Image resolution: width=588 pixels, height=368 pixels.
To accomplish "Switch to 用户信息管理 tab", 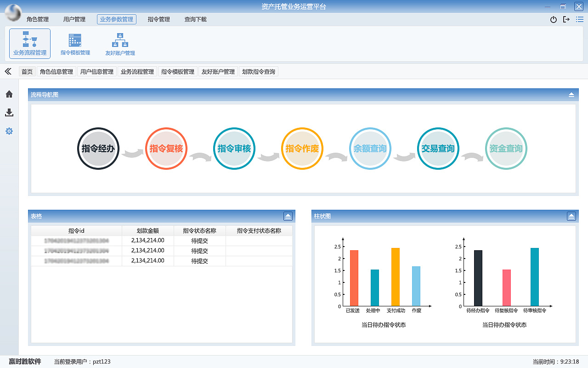I will [x=97, y=72].
